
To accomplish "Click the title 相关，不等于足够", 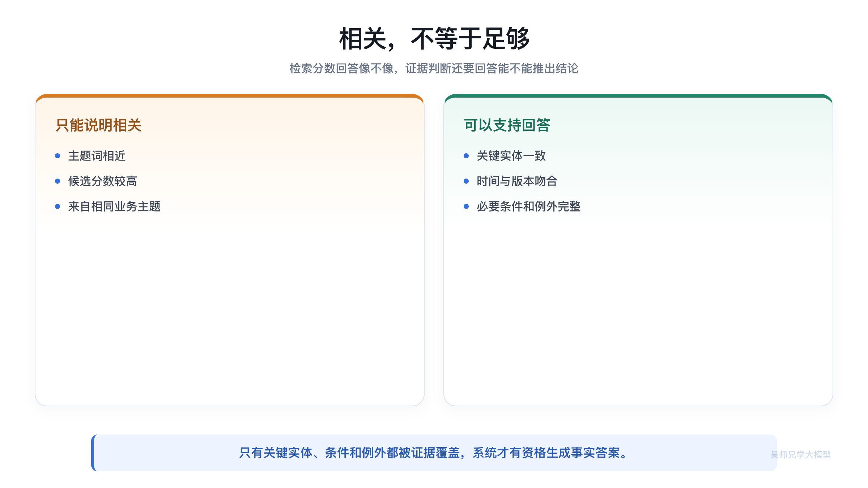I will click(x=434, y=38).
